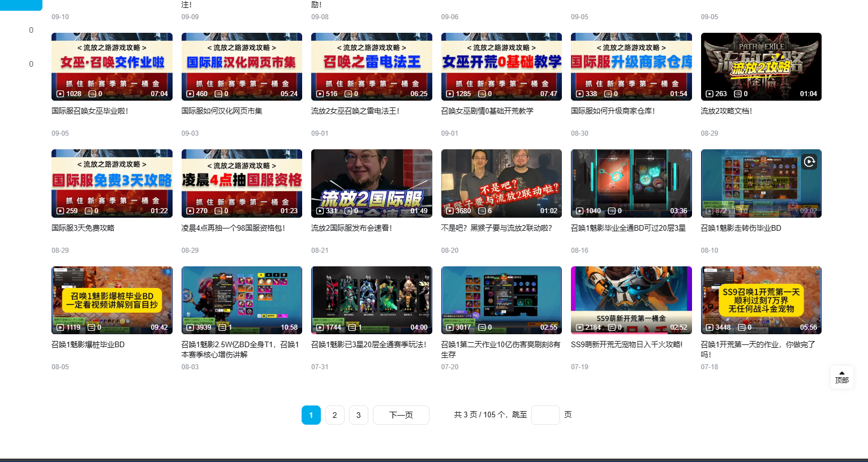
Task: Click the upload date 07-31
Action: 320,367
